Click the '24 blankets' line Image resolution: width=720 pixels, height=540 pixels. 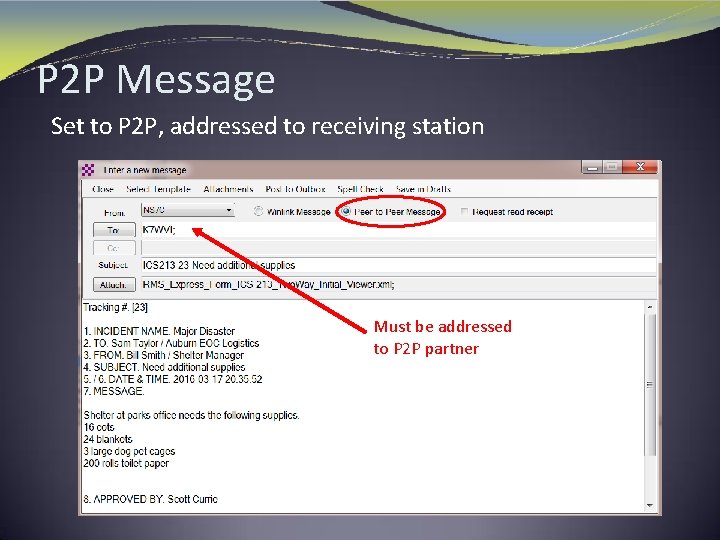point(108,439)
